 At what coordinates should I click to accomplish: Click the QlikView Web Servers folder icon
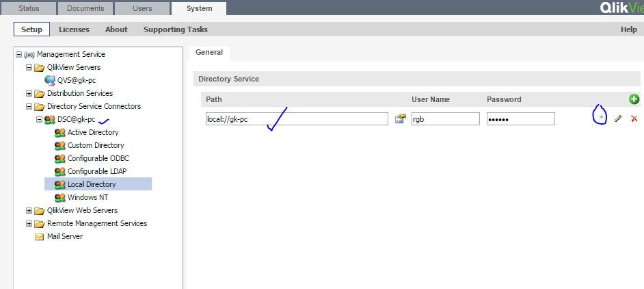pyautogui.click(x=40, y=211)
